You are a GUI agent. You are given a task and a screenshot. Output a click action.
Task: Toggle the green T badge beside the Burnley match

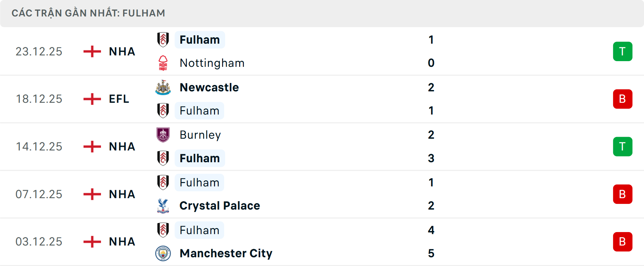click(623, 146)
